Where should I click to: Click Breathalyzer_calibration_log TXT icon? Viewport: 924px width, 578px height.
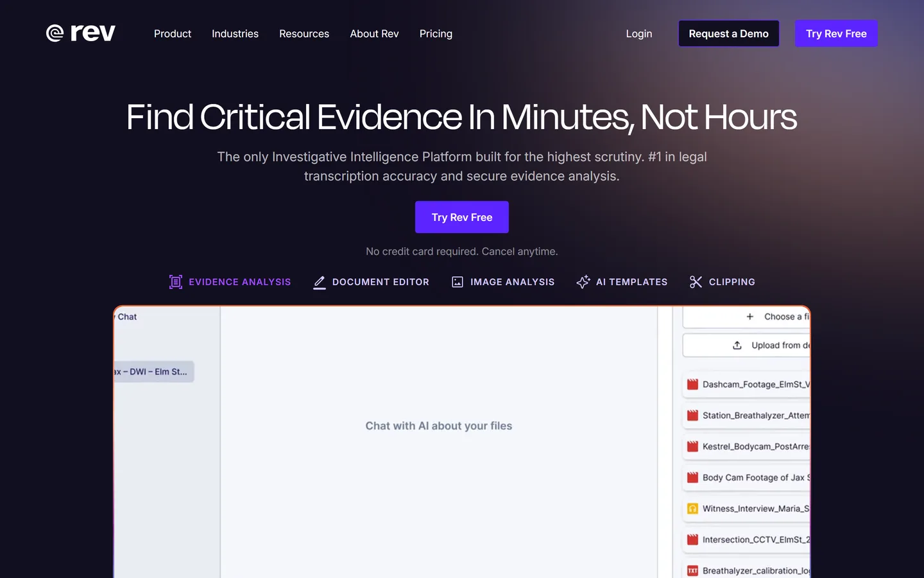point(692,570)
